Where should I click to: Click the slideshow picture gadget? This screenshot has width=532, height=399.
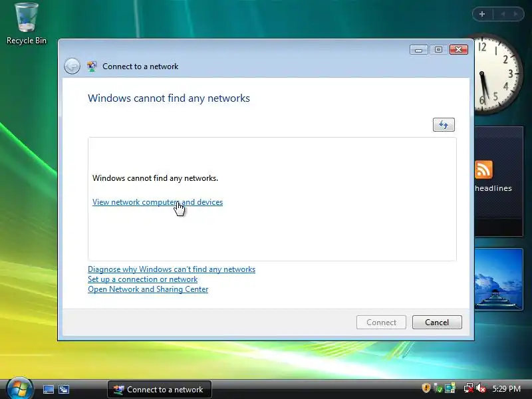point(499,279)
